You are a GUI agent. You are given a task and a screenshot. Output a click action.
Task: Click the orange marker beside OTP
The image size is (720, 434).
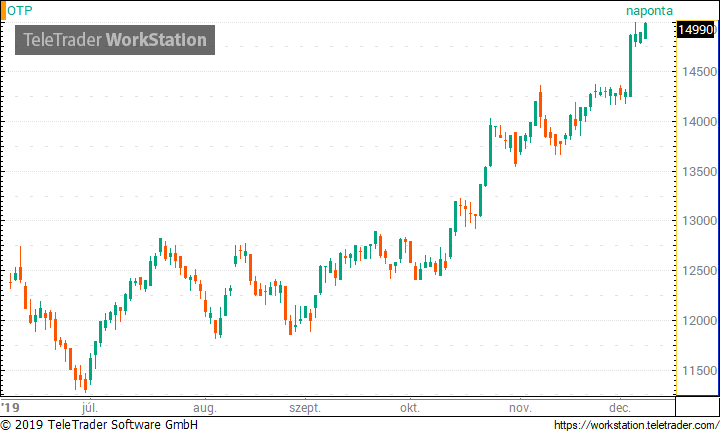[x=3, y=11]
